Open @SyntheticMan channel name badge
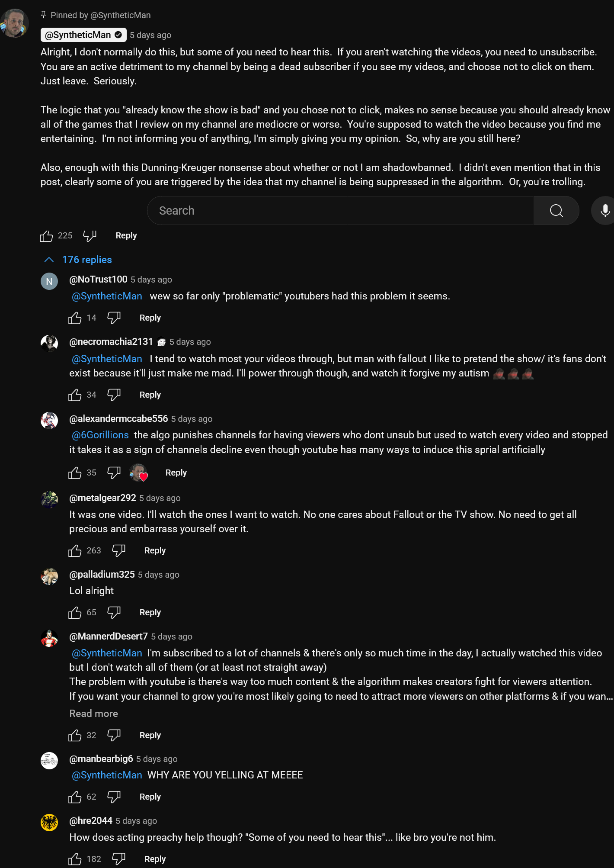The height and width of the screenshot is (868, 614). [x=83, y=35]
